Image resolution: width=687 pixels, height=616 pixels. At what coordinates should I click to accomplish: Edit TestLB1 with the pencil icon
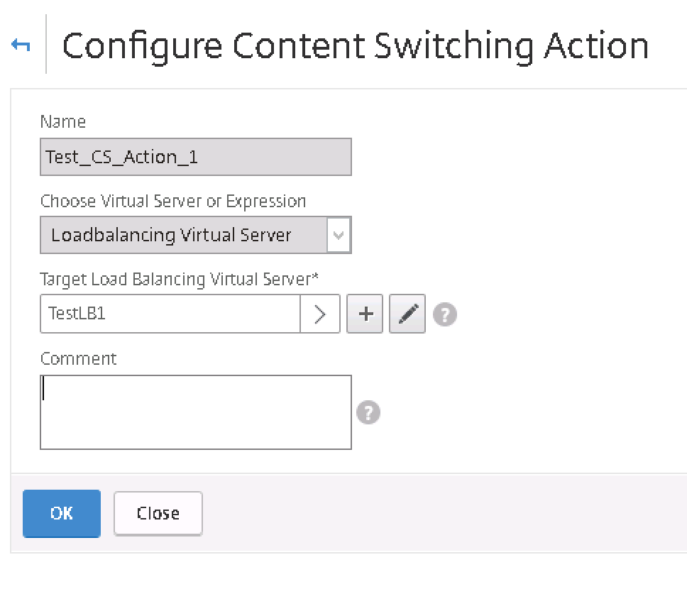pyautogui.click(x=407, y=314)
